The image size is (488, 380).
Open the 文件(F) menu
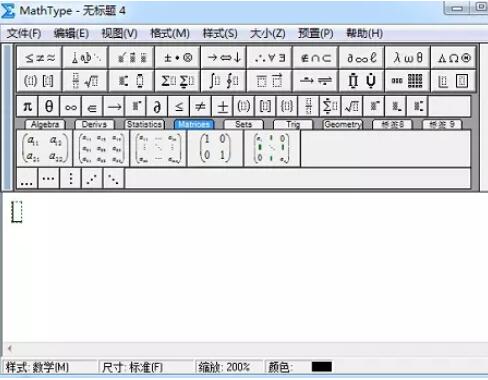click(24, 33)
